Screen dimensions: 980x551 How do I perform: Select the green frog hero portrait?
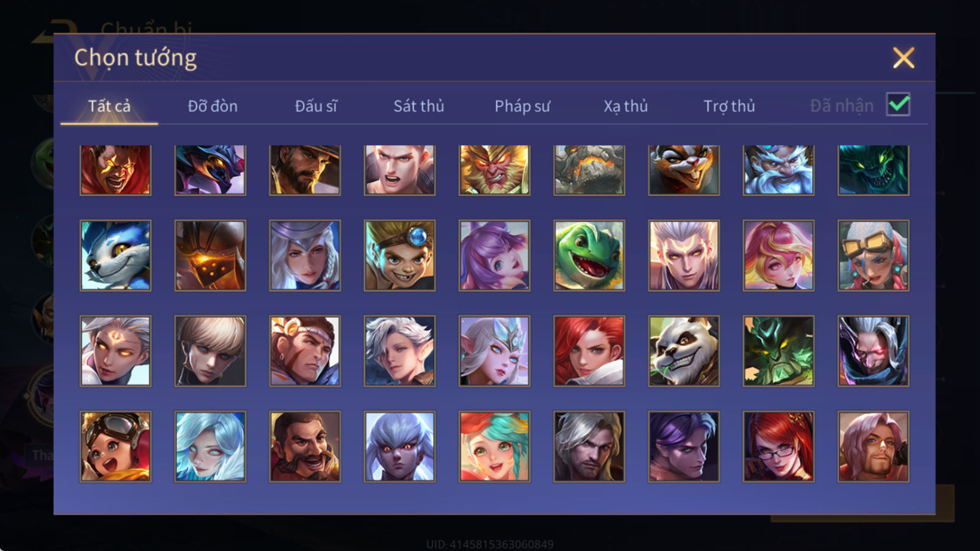(589, 255)
